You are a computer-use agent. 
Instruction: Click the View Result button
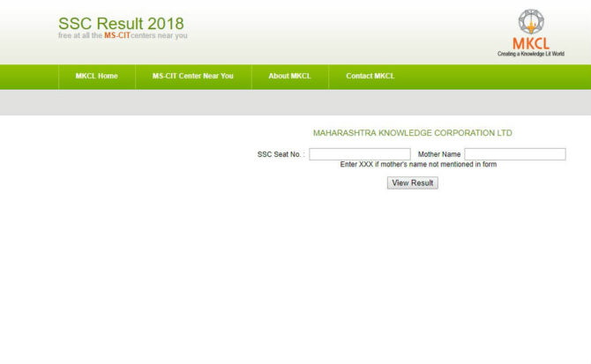click(x=412, y=183)
